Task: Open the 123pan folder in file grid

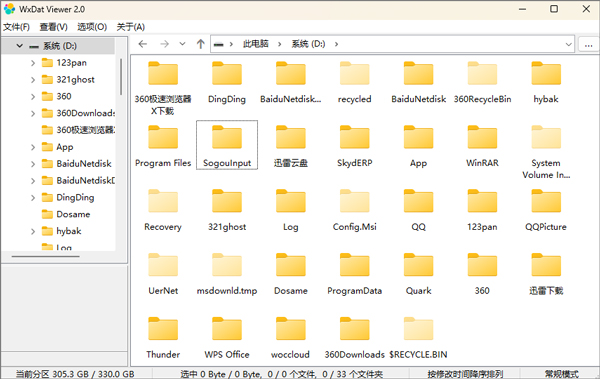Action: tap(482, 201)
